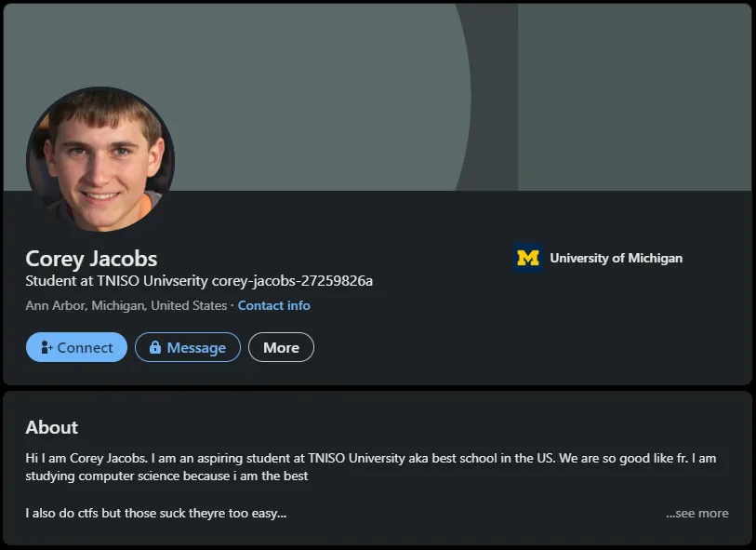Click the corey-jacobs-27259826a profile ID text
756x550 pixels.
[x=292, y=281]
